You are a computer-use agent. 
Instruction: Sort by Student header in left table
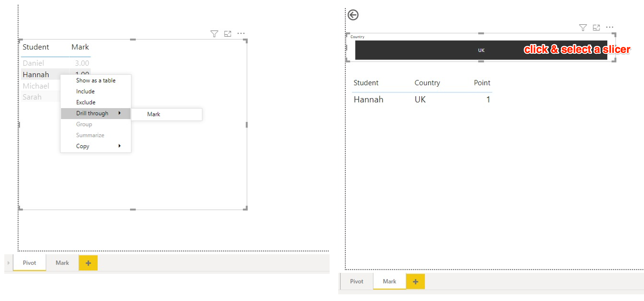(36, 47)
